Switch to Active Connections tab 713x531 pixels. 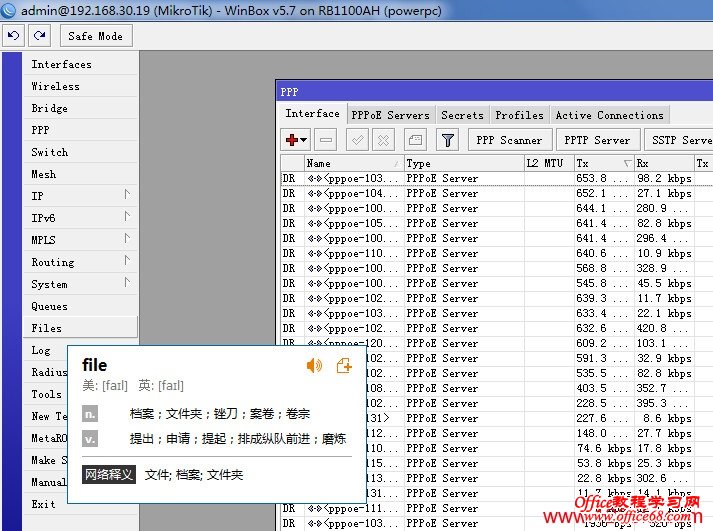pyautogui.click(x=610, y=115)
